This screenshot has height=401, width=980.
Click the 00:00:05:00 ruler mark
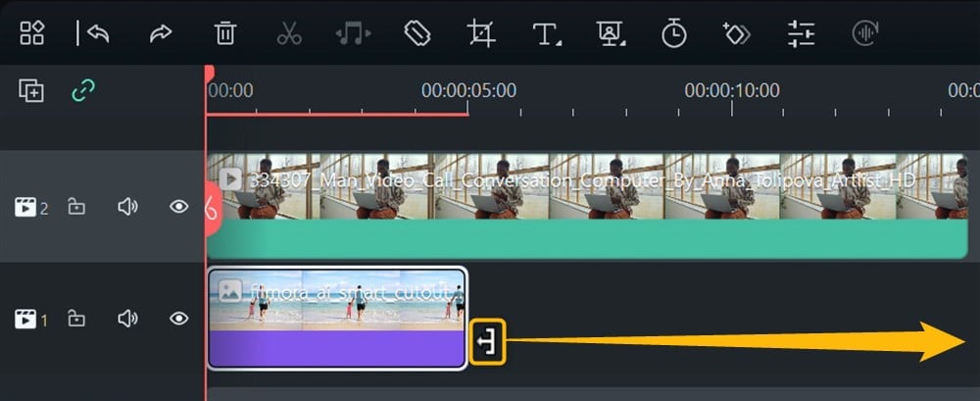[468, 91]
